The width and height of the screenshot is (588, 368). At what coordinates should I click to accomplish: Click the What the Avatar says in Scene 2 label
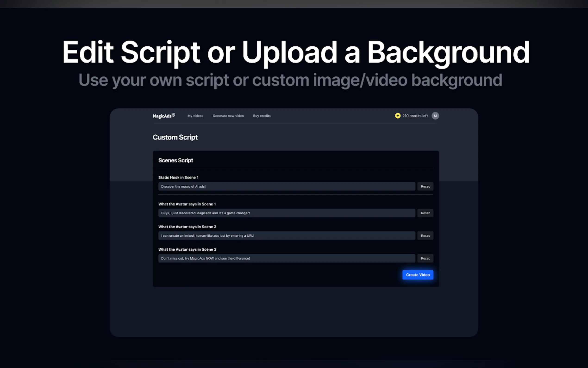tap(187, 227)
